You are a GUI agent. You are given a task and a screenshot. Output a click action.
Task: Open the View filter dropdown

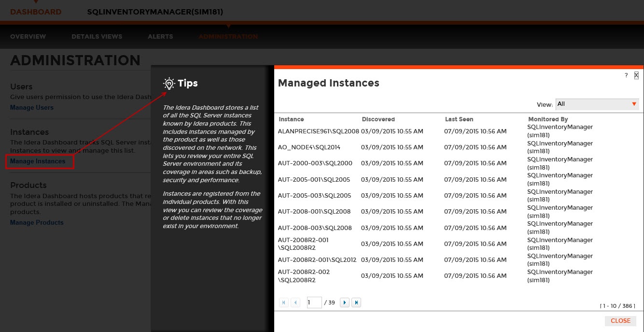[x=597, y=104]
